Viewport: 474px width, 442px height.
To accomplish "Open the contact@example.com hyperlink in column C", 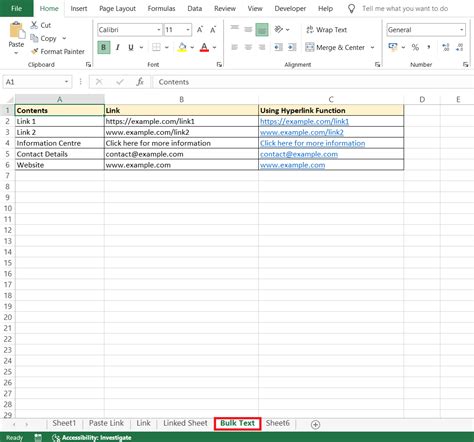I will [x=299, y=154].
